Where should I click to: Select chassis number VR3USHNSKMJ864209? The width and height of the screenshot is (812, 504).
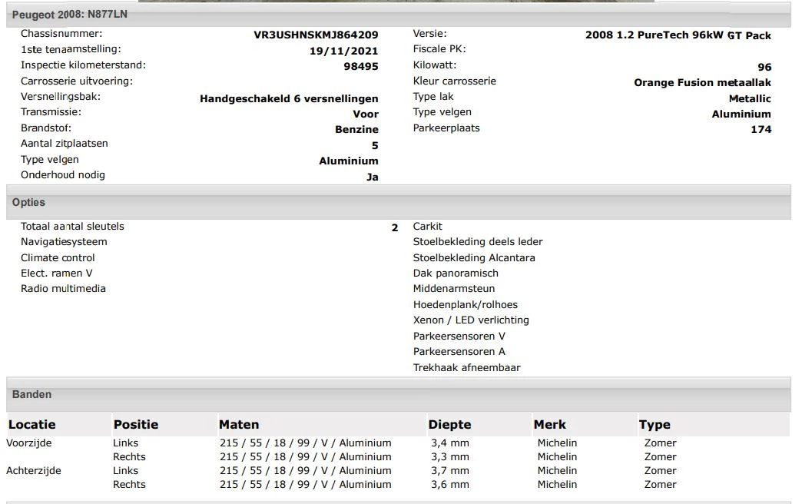tap(316, 35)
